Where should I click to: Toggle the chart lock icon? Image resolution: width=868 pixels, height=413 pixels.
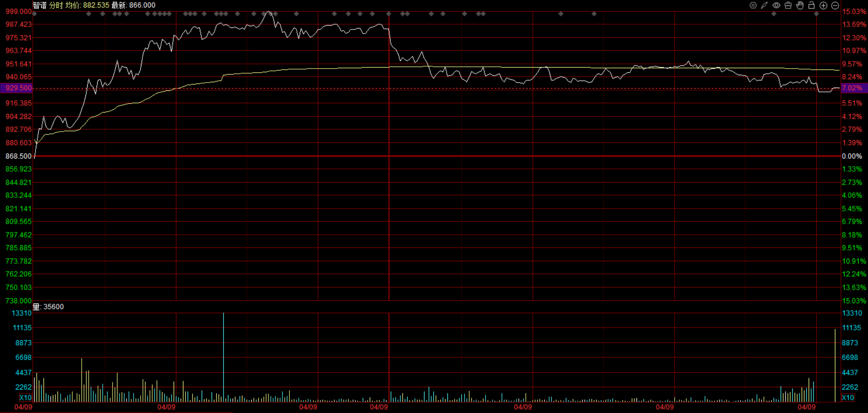[812, 6]
